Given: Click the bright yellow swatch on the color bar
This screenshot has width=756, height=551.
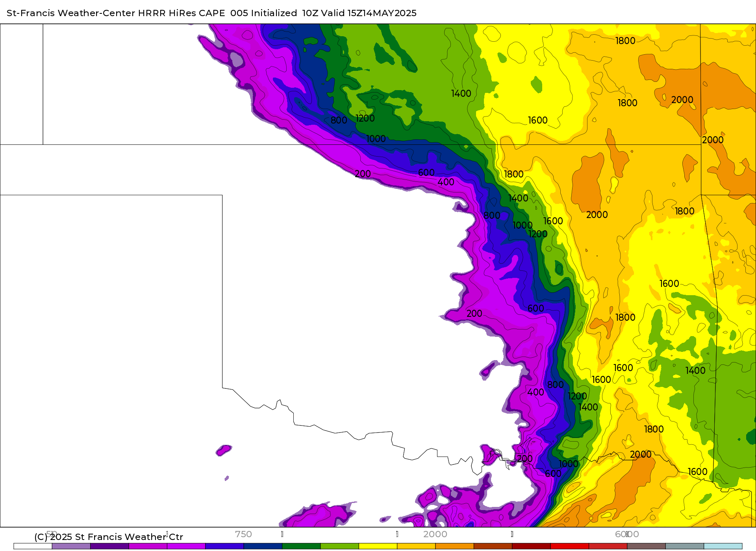Looking at the screenshot, I should 378,546.
